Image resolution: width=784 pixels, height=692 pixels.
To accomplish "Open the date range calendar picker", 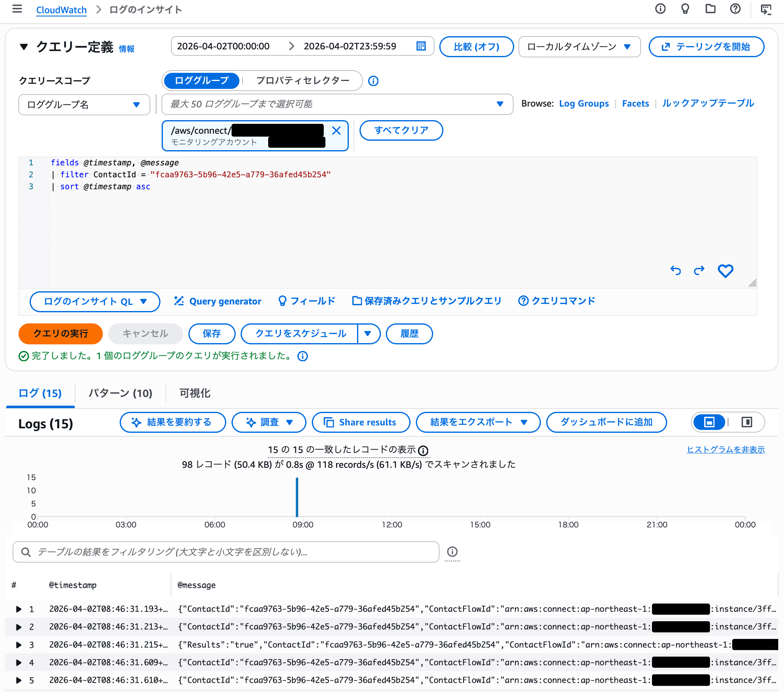I will click(x=421, y=46).
